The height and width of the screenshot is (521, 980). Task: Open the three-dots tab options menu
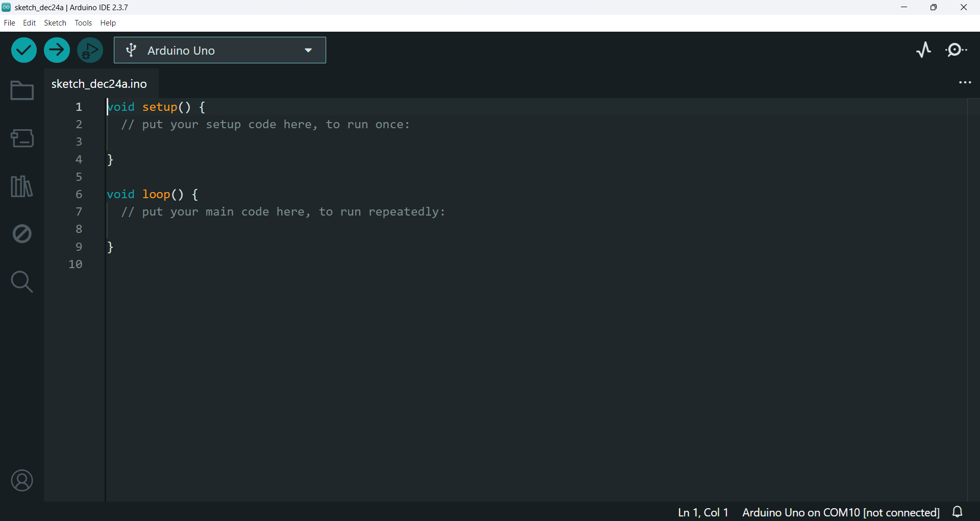965,82
